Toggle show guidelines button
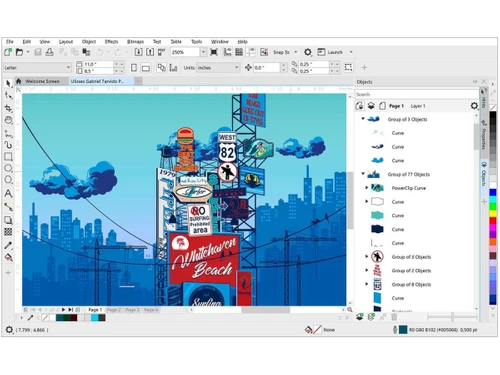 [250, 52]
